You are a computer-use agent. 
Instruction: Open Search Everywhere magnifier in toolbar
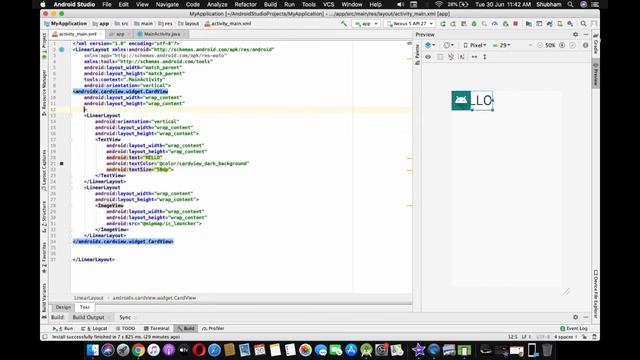583,24
